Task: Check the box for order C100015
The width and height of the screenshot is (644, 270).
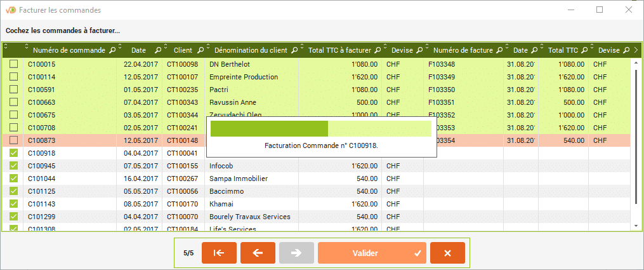Action: coord(13,64)
